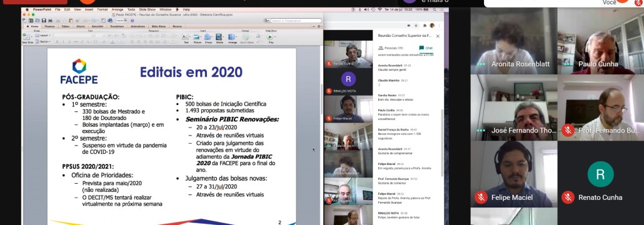
Task: Close the meeting side panel
Action: tap(438, 36)
